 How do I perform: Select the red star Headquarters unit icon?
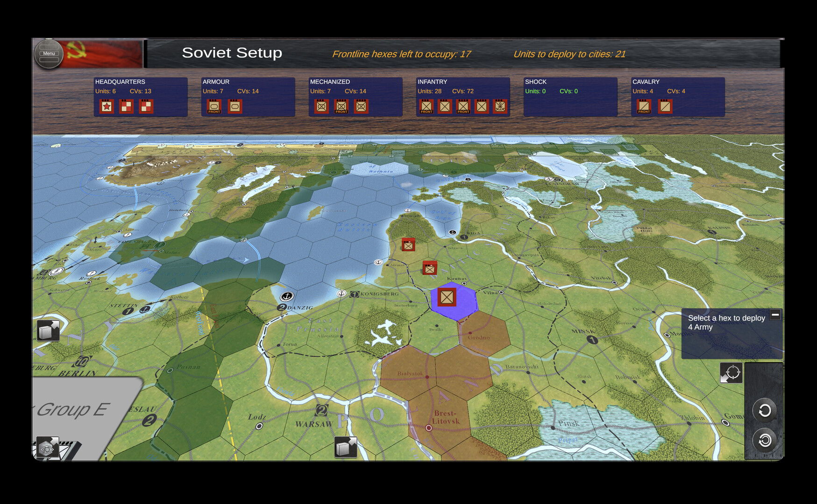(x=107, y=106)
